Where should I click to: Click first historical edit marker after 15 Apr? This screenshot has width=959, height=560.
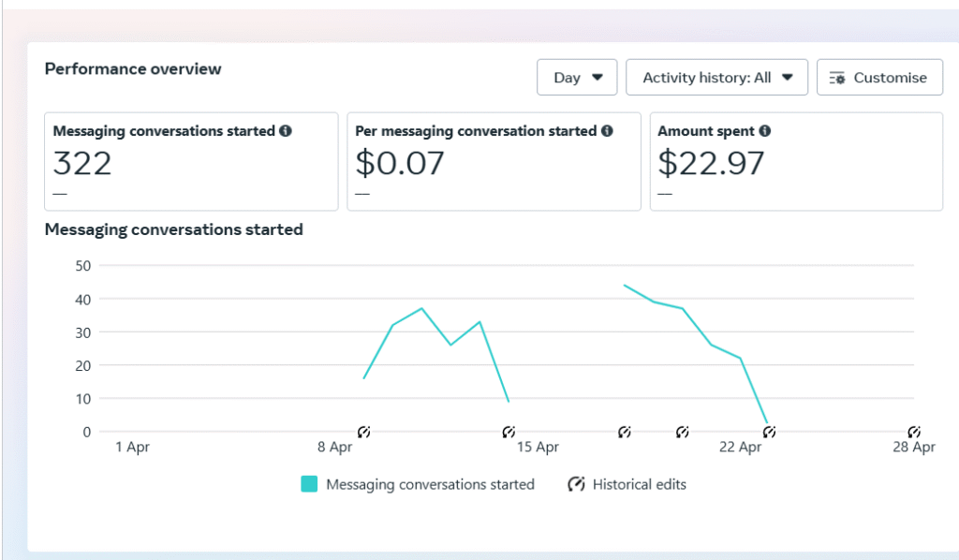tap(625, 432)
